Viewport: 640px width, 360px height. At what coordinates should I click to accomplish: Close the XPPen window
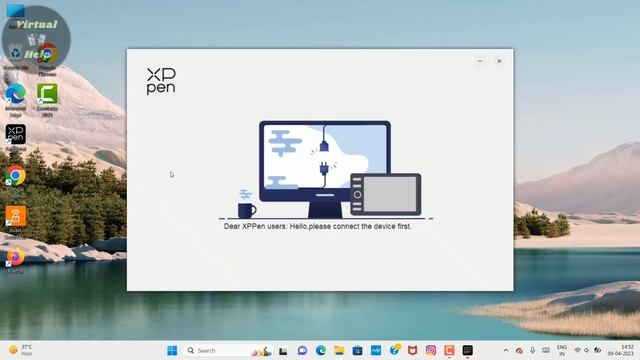(499, 61)
